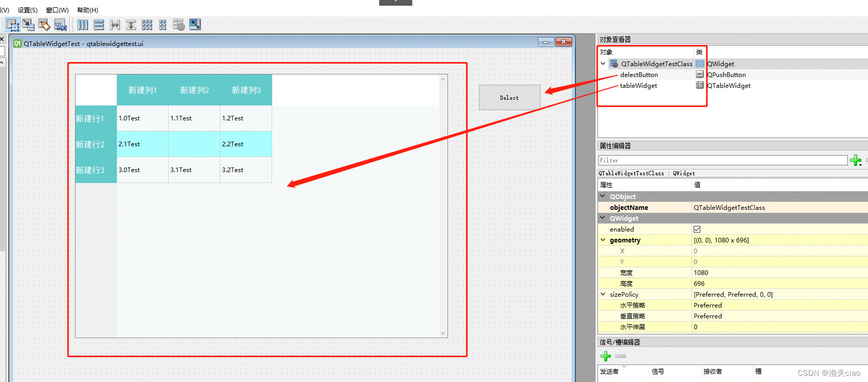Click the property editor Filter field
This screenshot has width=868, height=382.
[x=723, y=160]
